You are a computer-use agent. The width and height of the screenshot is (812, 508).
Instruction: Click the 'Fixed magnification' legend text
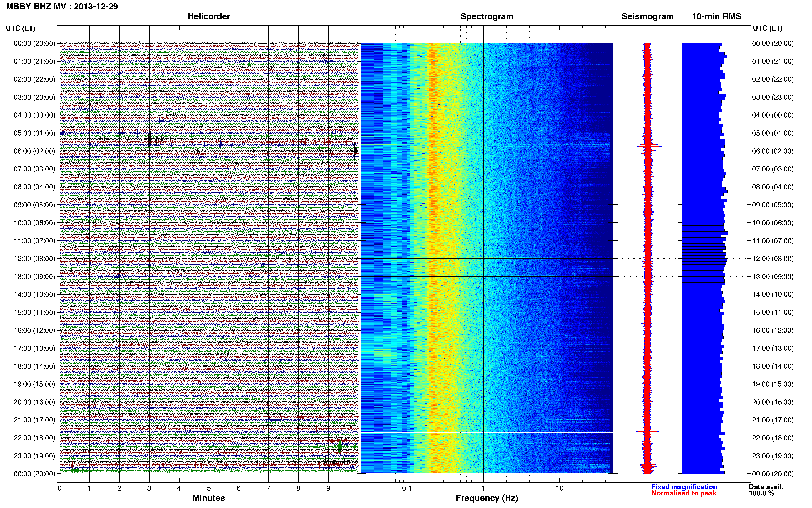click(x=684, y=487)
